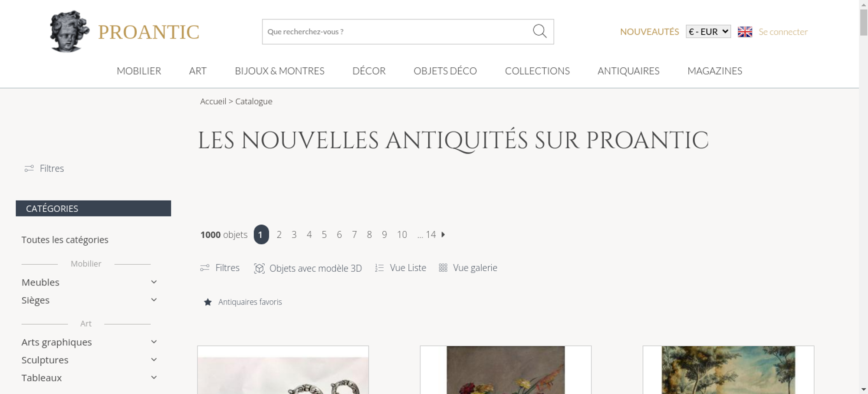
Task: Go to page 5 of results
Action: pyautogui.click(x=324, y=234)
